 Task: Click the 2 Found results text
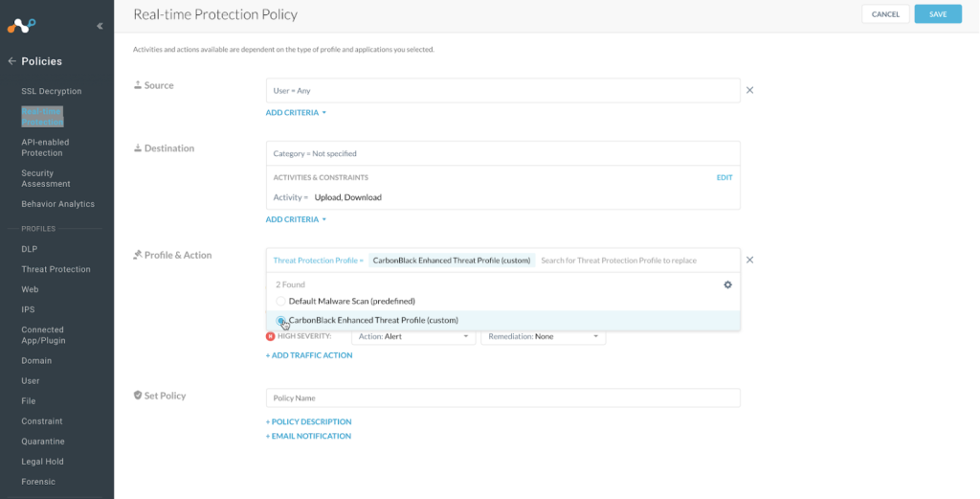[291, 284]
